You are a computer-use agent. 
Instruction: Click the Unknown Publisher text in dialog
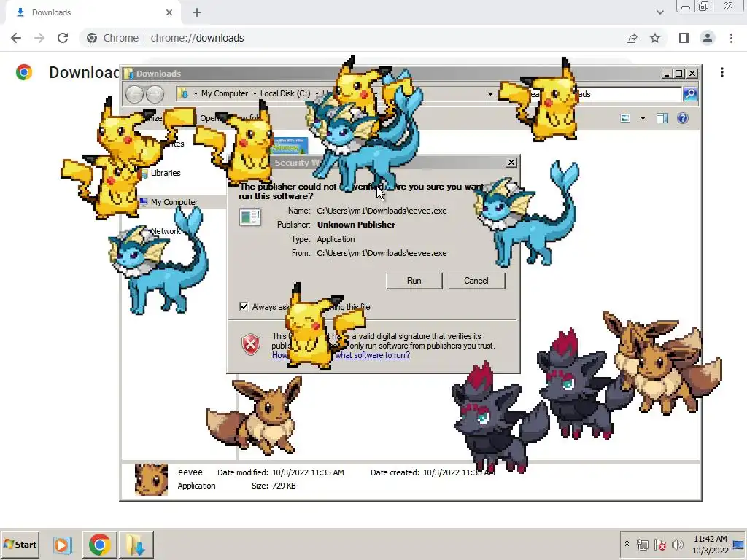356,225
